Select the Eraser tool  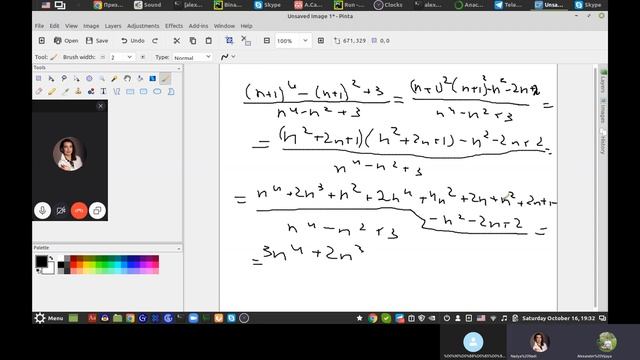(x=39, y=91)
